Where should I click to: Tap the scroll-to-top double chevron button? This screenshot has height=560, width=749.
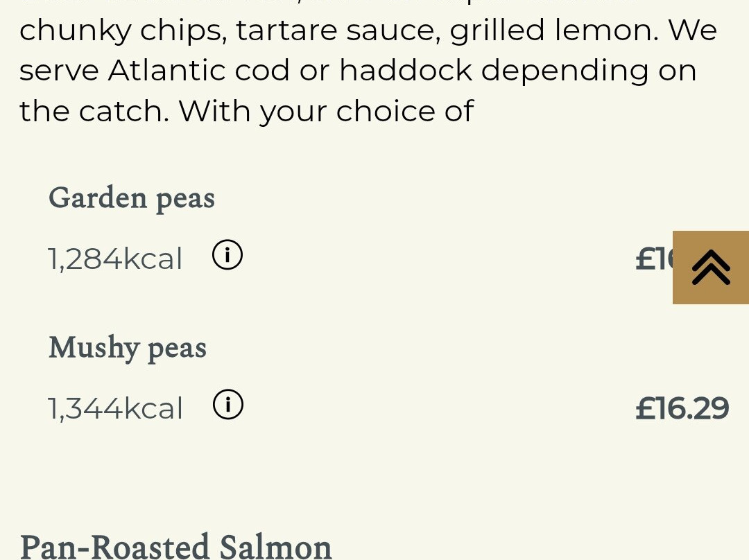711,268
